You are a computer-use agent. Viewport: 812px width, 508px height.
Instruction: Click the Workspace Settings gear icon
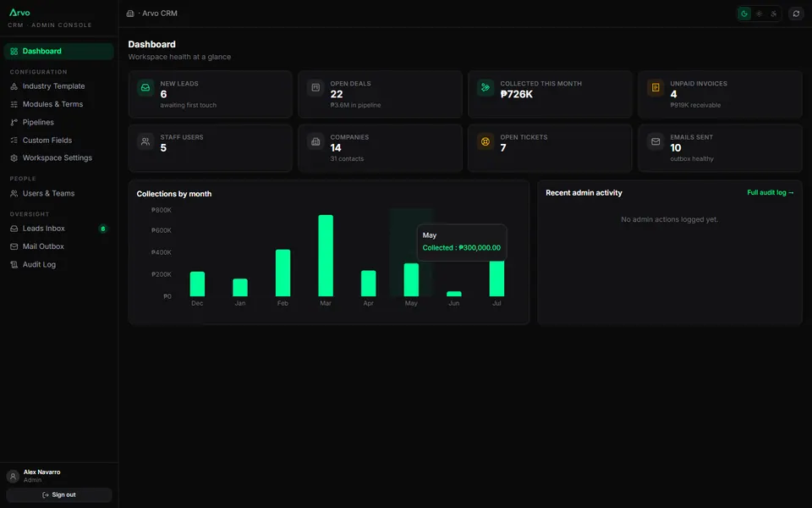[x=14, y=158]
